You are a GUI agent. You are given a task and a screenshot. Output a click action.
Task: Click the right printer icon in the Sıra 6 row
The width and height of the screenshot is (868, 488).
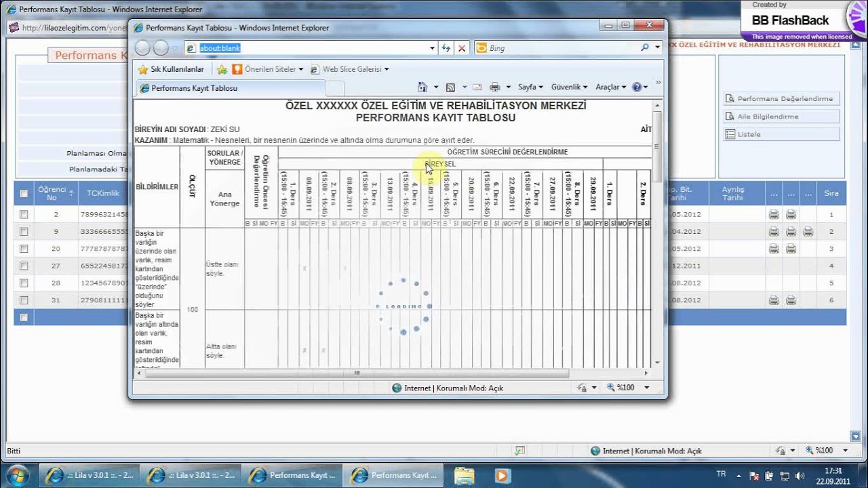coord(791,300)
